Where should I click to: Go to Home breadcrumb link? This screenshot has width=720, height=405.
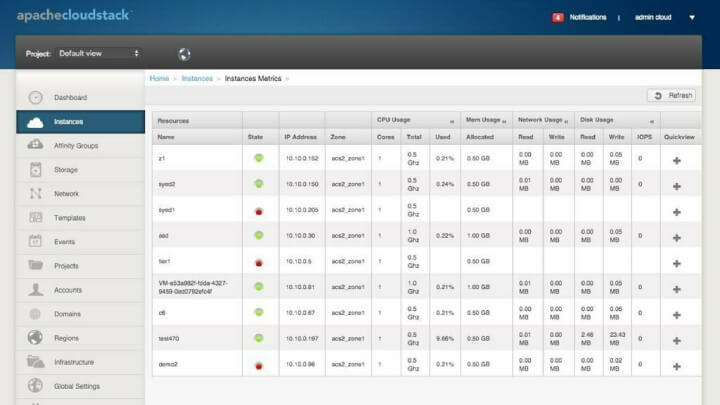159,79
